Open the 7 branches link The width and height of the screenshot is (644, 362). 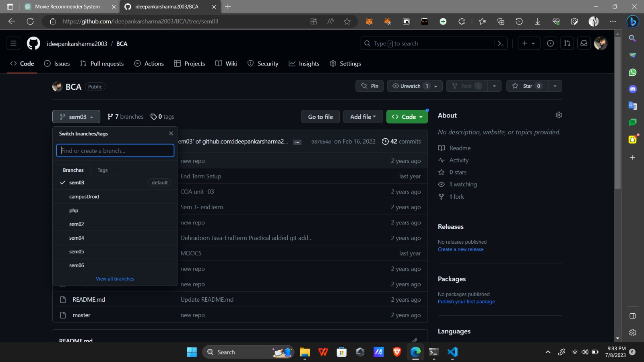(x=125, y=117)
